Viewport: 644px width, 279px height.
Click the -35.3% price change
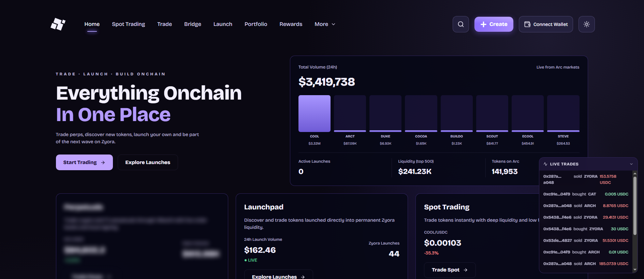click(x=431, y=253)
